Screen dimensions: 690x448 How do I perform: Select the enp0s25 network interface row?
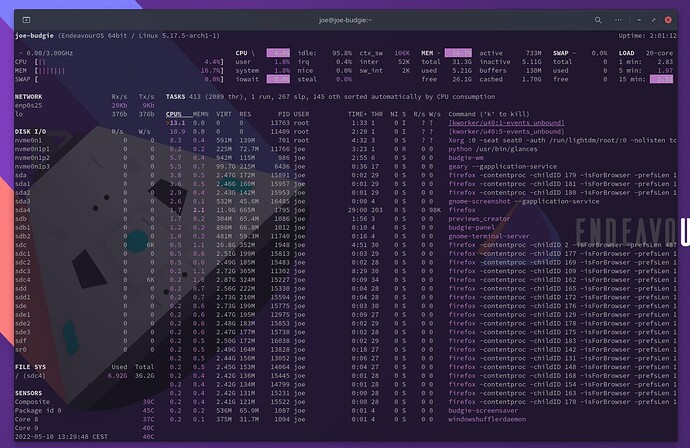[84, 106]
